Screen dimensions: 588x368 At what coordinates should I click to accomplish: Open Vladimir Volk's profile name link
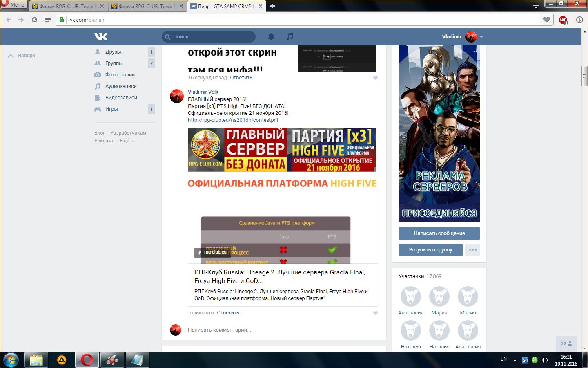203,92
